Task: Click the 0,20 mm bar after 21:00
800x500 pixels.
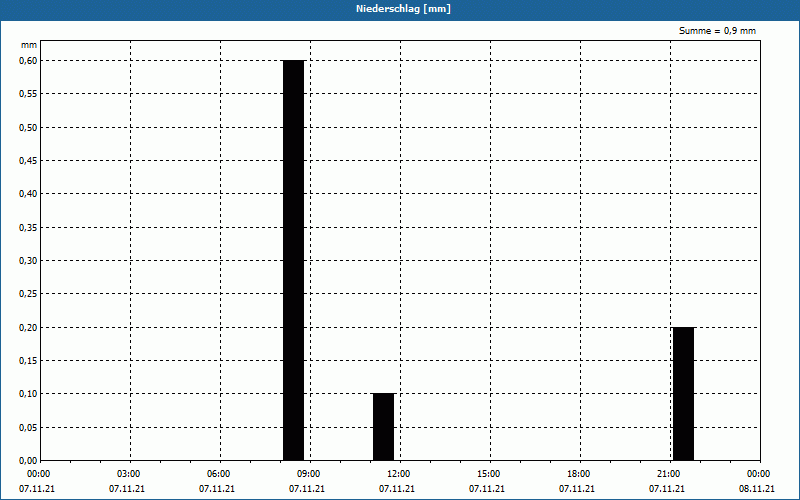Action: pos(683,393)
